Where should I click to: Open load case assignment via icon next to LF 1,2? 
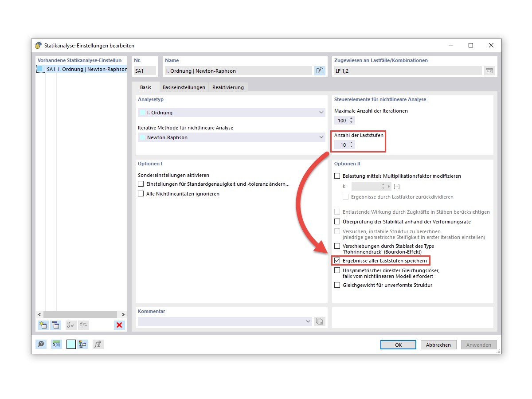489,70
